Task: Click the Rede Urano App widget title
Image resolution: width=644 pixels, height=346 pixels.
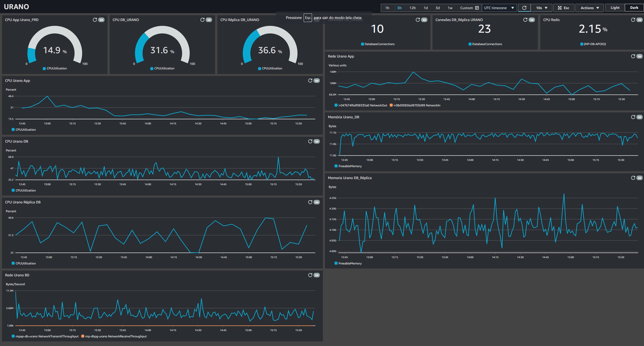Action: [x=341, y=56]
